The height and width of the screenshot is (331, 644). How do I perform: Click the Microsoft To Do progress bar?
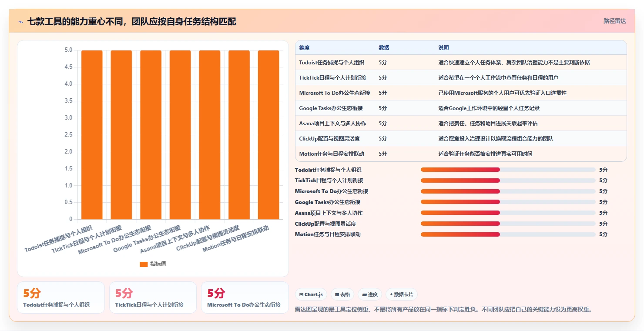508,191
